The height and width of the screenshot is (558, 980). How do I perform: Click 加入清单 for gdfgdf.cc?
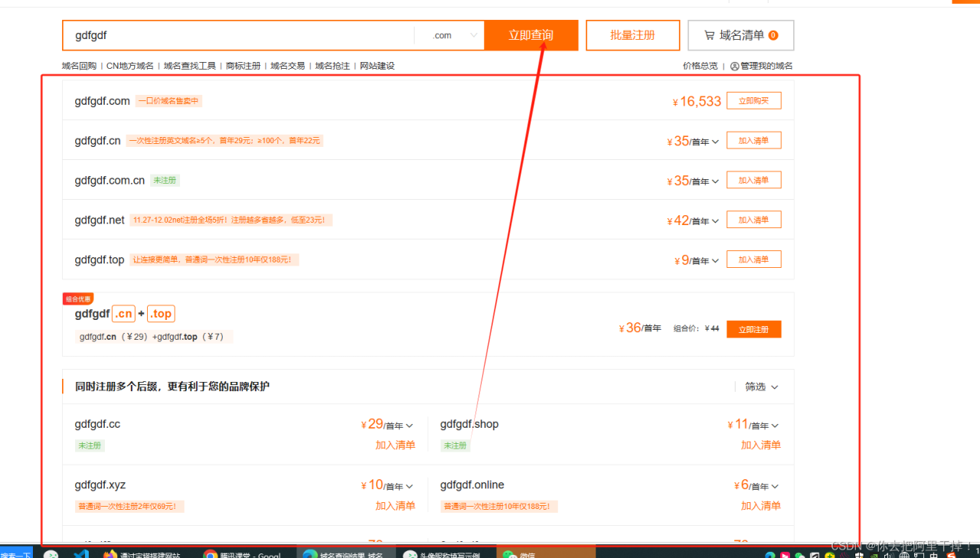coord(395,445)
